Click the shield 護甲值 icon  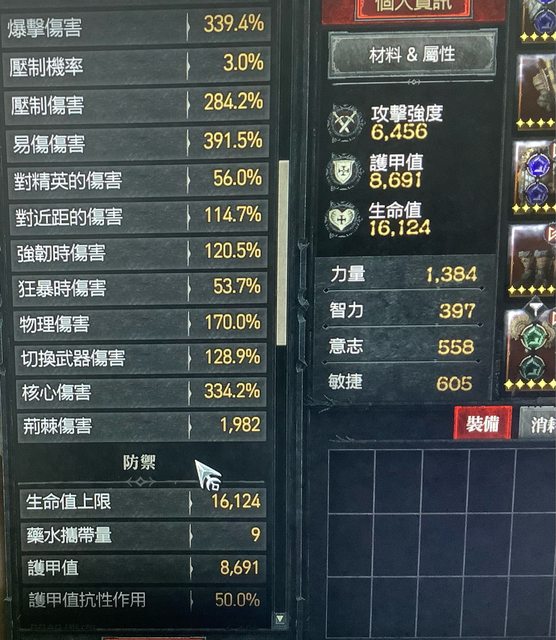(344, 171)
